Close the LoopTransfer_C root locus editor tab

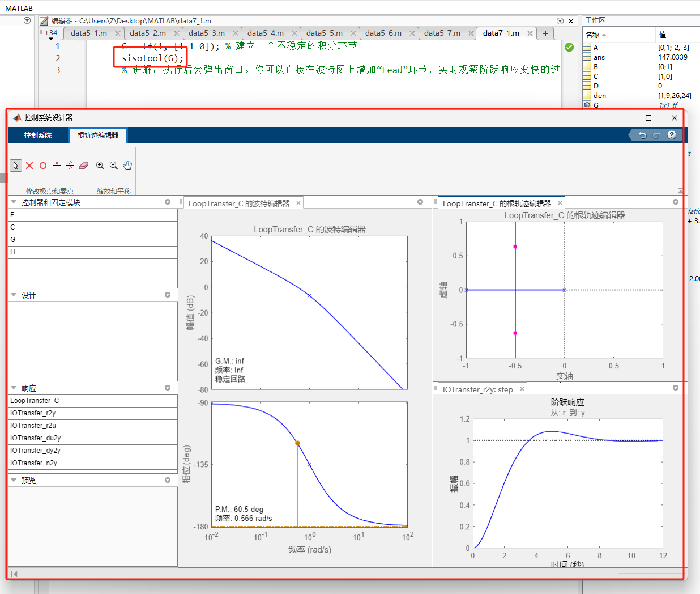coord(560,203)
